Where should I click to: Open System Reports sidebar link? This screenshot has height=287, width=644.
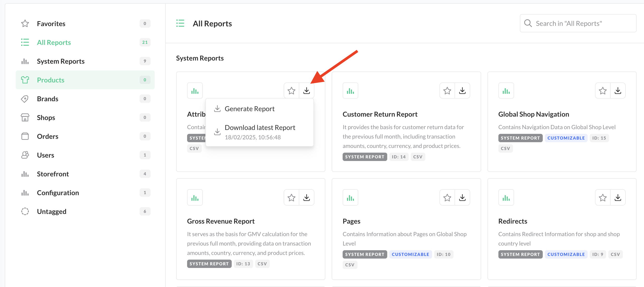pyautogui.click(x=61, y=61)
